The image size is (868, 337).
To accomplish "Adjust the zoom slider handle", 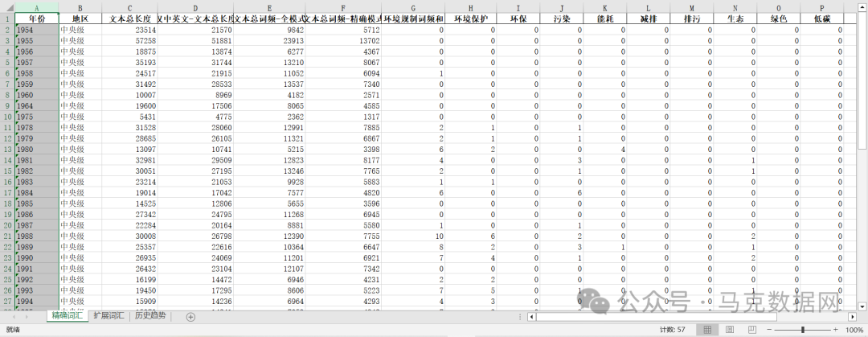I will point(802,330).
